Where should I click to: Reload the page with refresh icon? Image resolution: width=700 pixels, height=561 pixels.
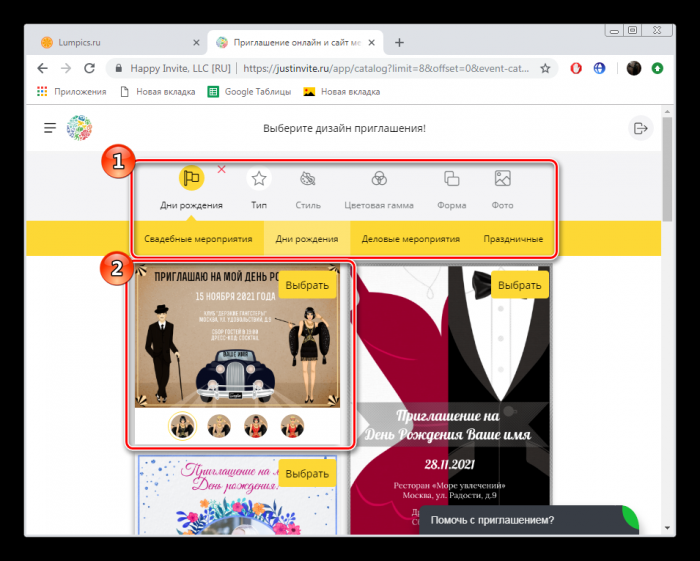[x=90, y=68]
